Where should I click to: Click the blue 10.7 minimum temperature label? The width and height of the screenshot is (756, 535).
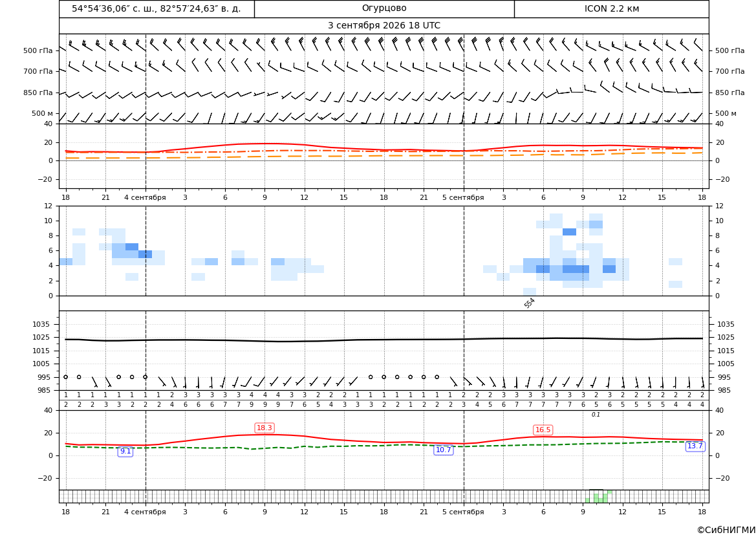(443, 450)
